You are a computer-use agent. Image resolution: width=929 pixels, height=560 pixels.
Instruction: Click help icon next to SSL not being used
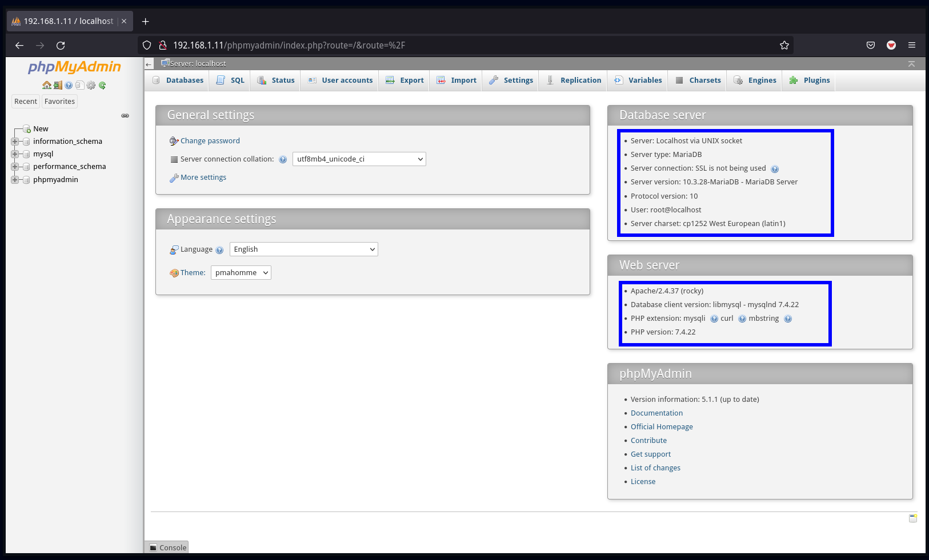[775, 169]
